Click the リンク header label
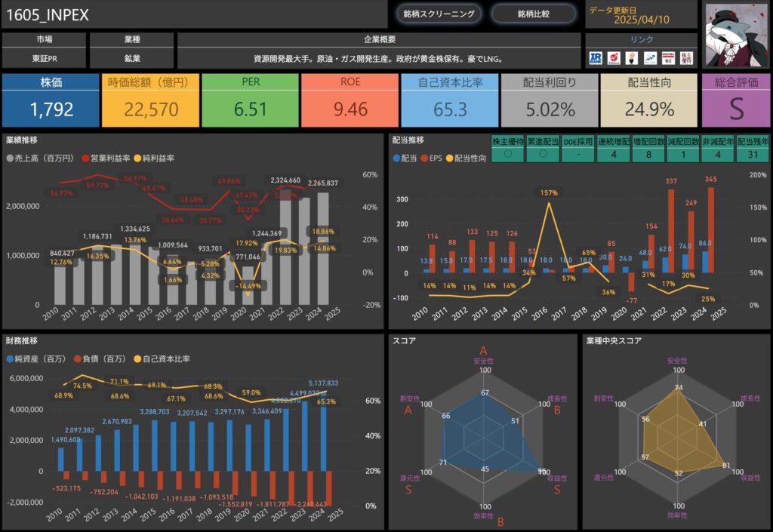Screen dimensions: 773x532 (642, 39)
